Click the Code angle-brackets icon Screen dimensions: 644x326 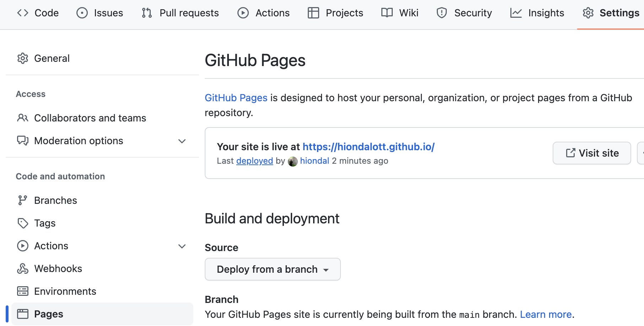click(23, 13)
